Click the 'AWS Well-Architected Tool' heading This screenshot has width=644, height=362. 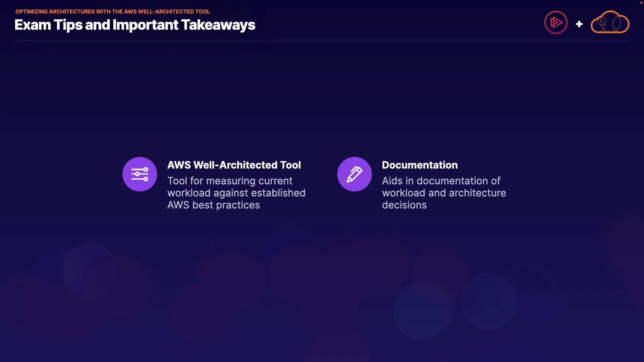pyautogui.click(x=234, y=165)
